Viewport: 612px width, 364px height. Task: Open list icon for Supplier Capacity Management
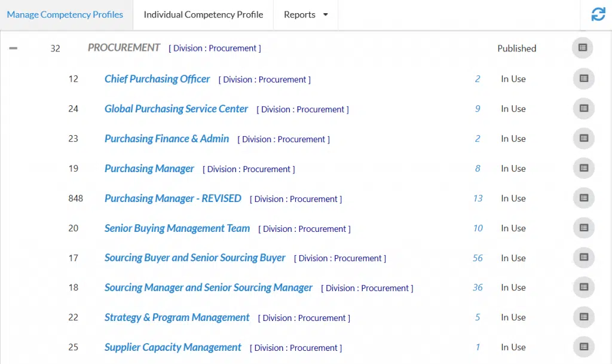pos(584,347)
